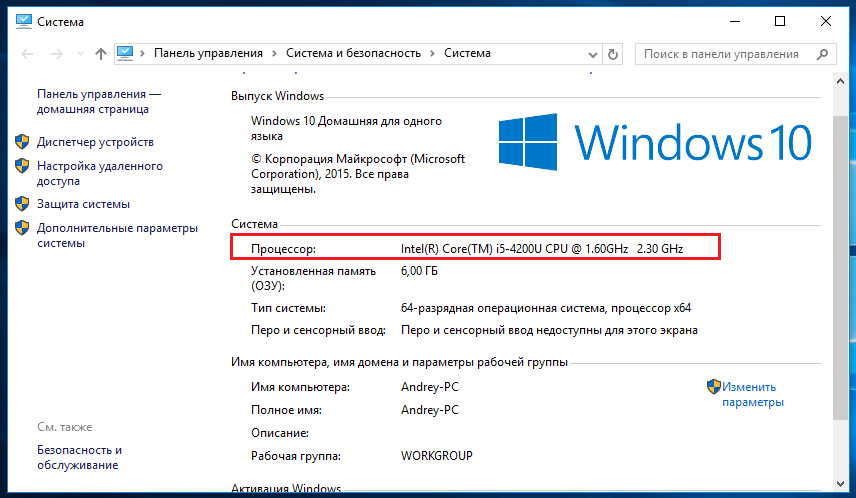The width and height of the screenshot is (856, 498).
Task: Click the Windows 10 logo
Action: pos(655,142)
